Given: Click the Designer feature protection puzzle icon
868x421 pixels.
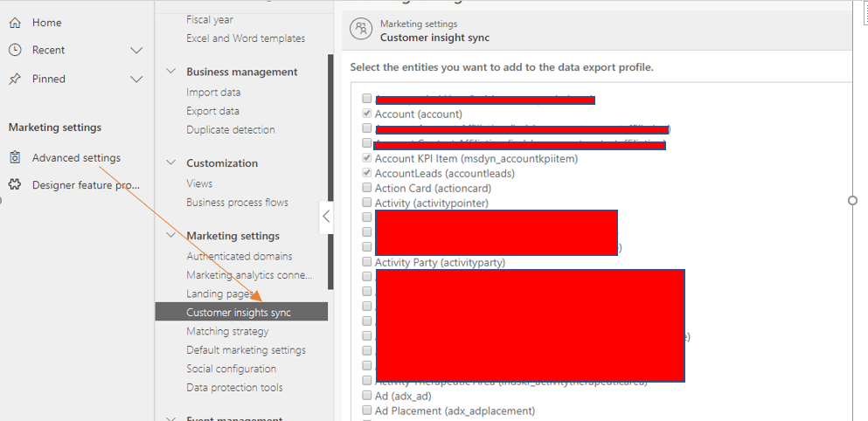Looking at the screenshot, I should pos(15,185).
